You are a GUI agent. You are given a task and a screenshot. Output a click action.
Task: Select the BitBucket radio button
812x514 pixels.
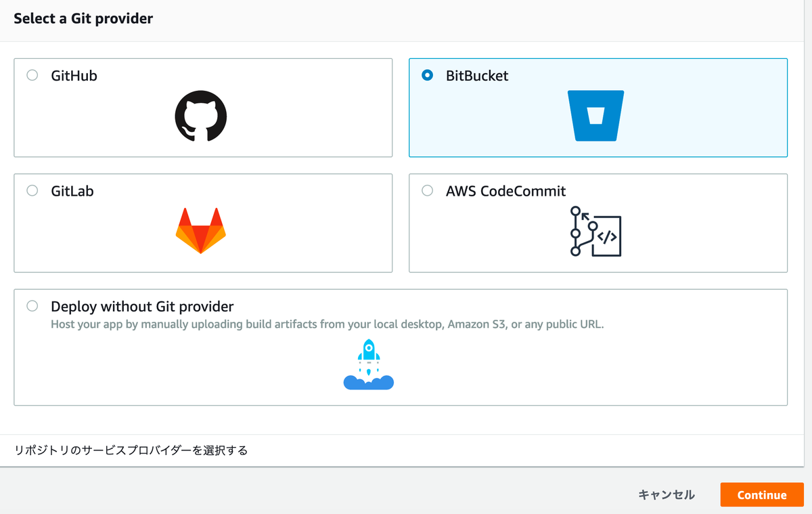click(x=427, y=75)
